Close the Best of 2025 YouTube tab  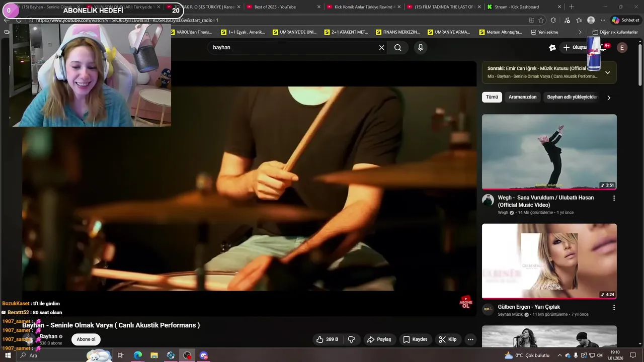tap(319, 7)
